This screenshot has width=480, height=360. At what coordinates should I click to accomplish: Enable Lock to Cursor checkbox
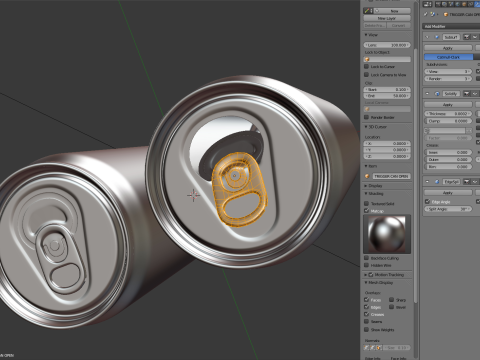[367, 66]
